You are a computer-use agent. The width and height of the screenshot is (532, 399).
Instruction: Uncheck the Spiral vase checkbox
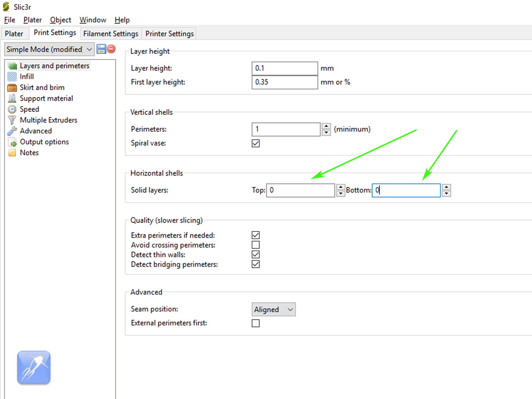[255, 143]
